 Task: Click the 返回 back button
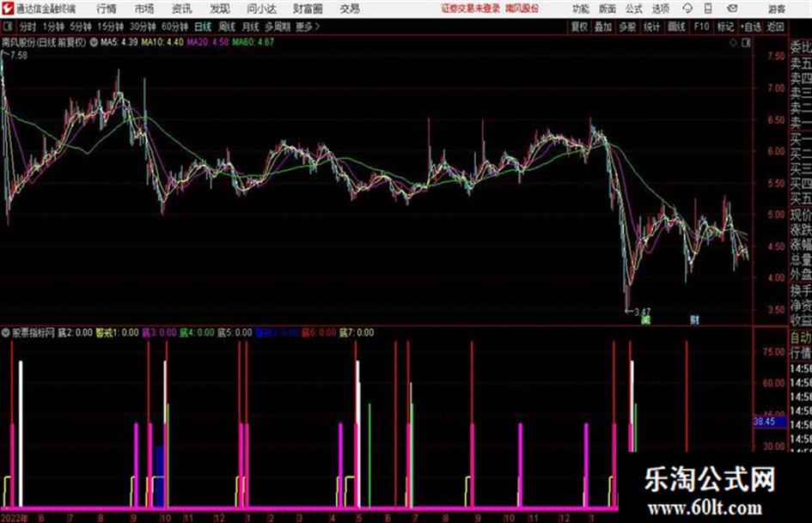(776, 27)
